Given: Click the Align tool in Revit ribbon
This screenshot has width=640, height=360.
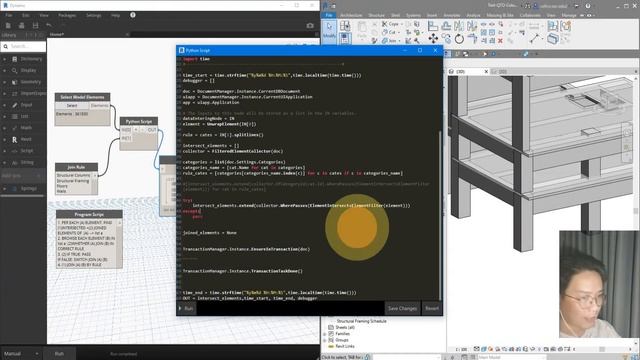Looking at the screenshot, I should coord(433,26).
